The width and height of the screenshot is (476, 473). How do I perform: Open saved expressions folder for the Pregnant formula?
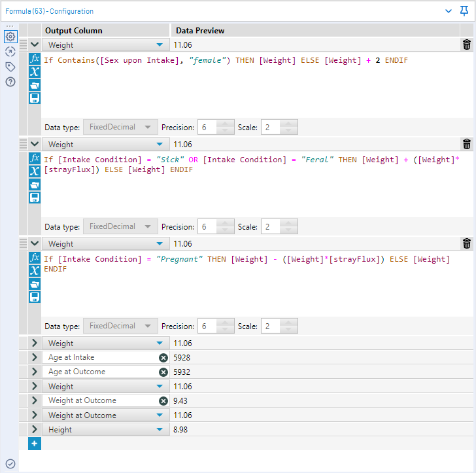tap(35, 284)
